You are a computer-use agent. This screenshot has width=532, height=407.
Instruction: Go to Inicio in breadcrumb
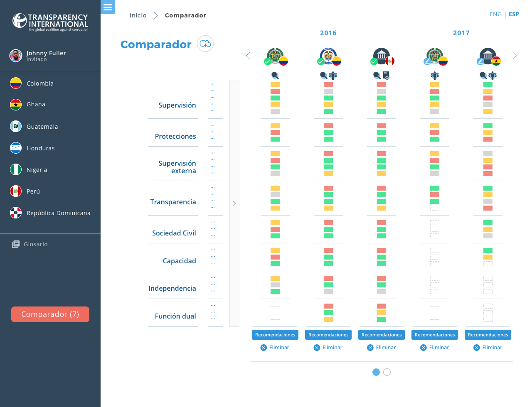(138, 15)
